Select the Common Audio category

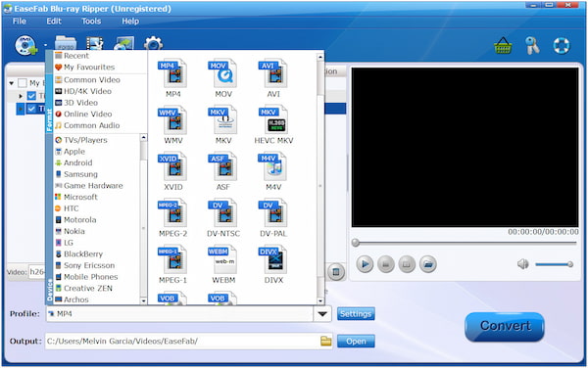click(x=87, y=125)
